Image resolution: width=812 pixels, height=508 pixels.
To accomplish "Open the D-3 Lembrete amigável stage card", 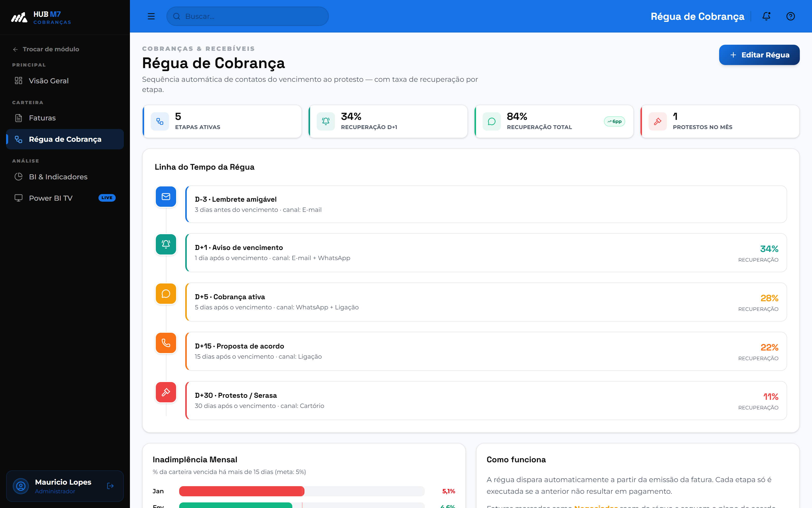I will click(x=486, y=204).
